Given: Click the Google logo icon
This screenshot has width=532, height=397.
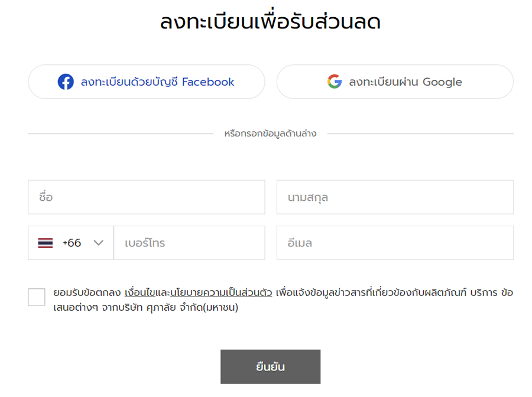Looking at the screenshot, I should (x=335, y=82).
